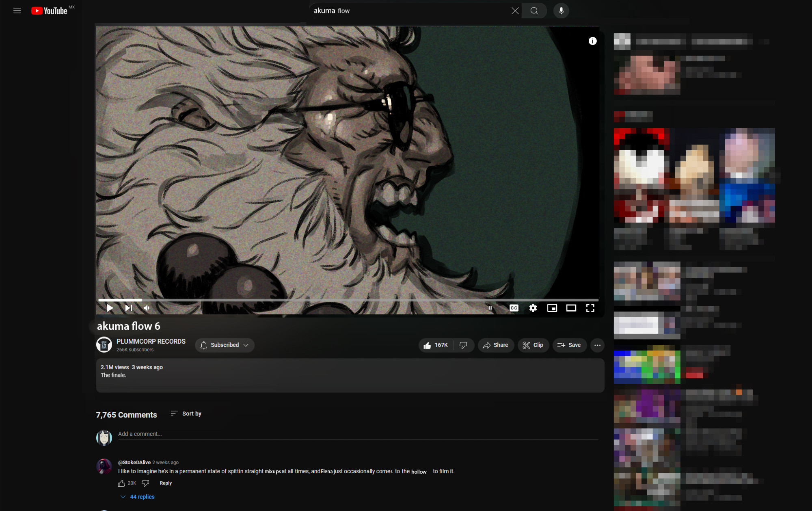Mute the video volume
The height and width of the screenshot is (511, 812).
pos(147,308)
